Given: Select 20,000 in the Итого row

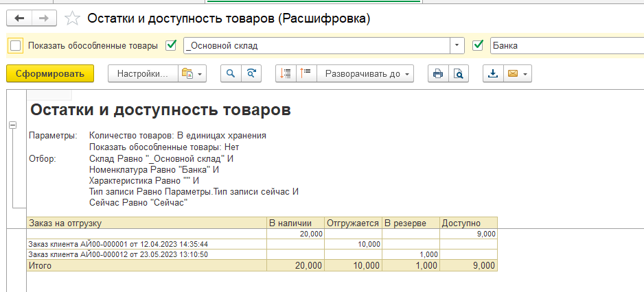Looking at the screenshot, I should (x=295, y=265).
